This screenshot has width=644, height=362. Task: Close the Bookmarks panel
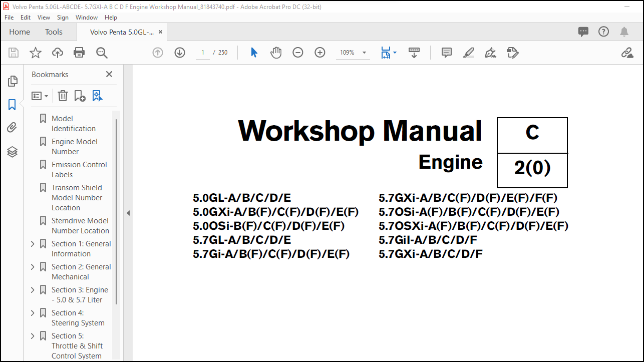click(x=109, y=74)
